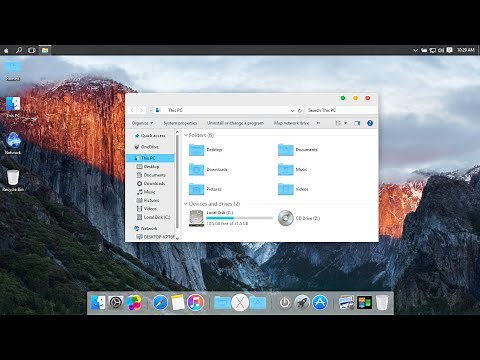Viewport: 480px width, 360px height.
Task: Select the Desktop folder in content area
Action: click(x=205, y=150)
